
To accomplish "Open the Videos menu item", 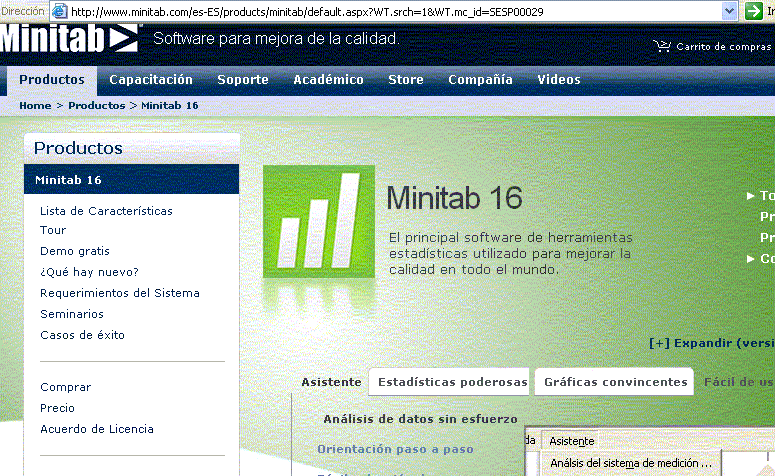I will pos(559,80).
